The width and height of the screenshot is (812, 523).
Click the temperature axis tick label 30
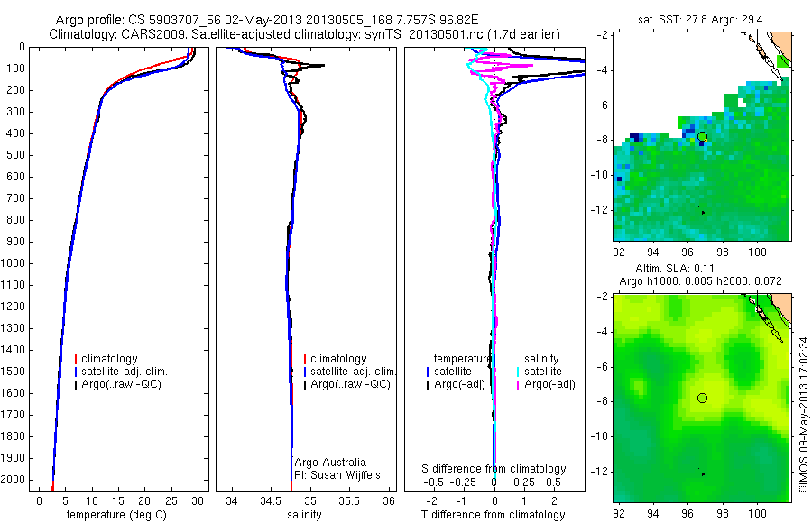198,501
